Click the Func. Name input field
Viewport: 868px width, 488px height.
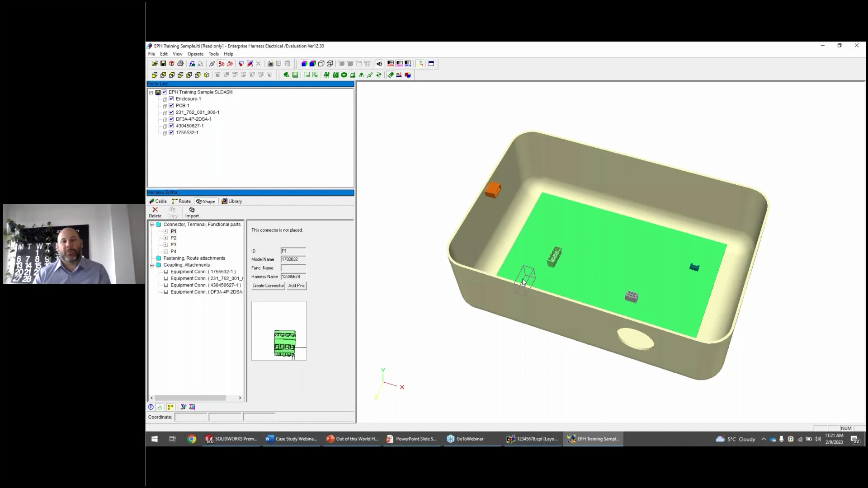click(293, 268)
